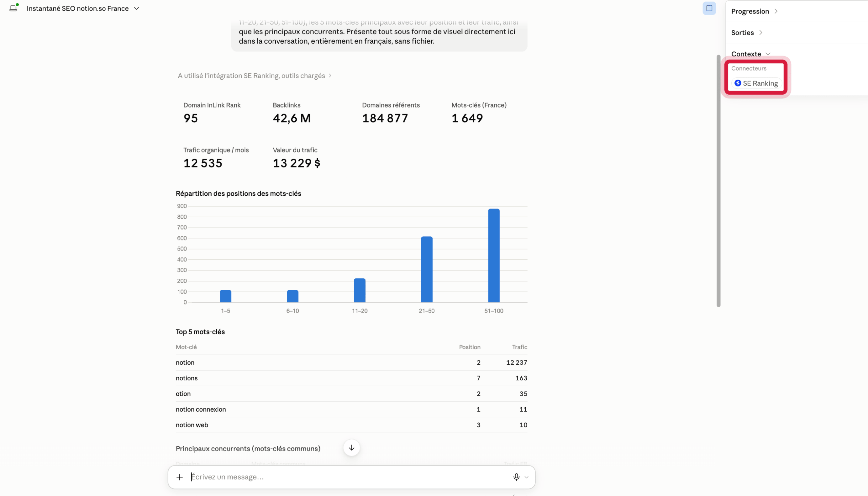The image size is (868, 496).
Task: Click the plus attachment icon
Action: (179, 477)
